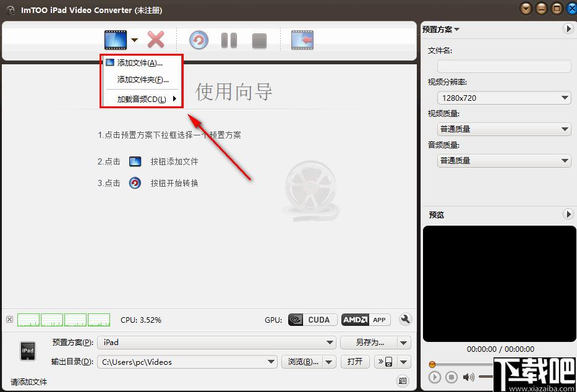Click the iPad device profile icon
This screenshot has width=577, height=392.
click(28, 351)
